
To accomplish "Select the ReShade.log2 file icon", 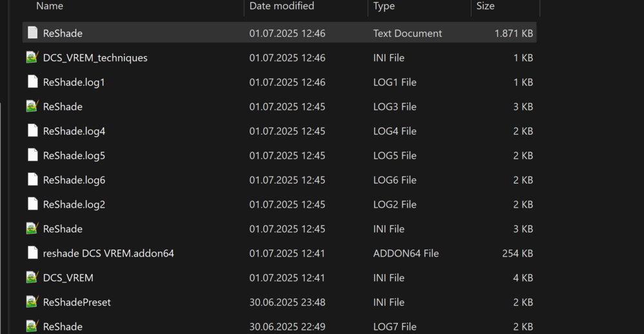I will tap(32, 204).
